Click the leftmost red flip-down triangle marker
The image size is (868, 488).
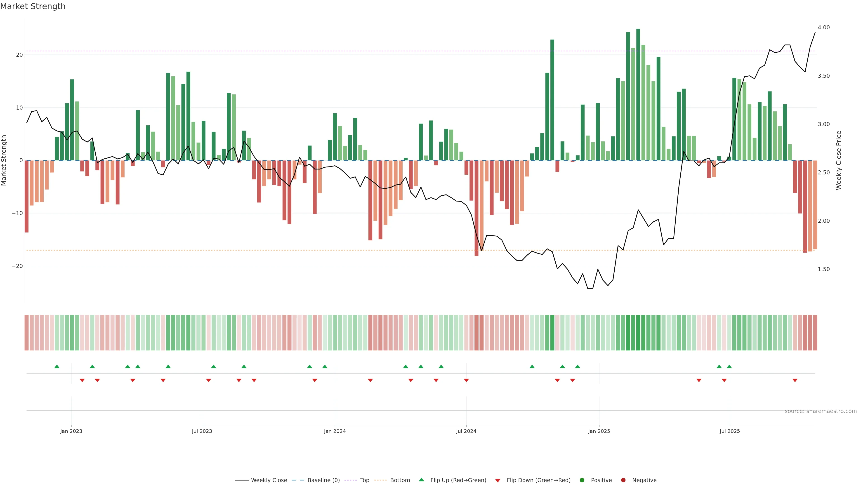pos(82,380)
